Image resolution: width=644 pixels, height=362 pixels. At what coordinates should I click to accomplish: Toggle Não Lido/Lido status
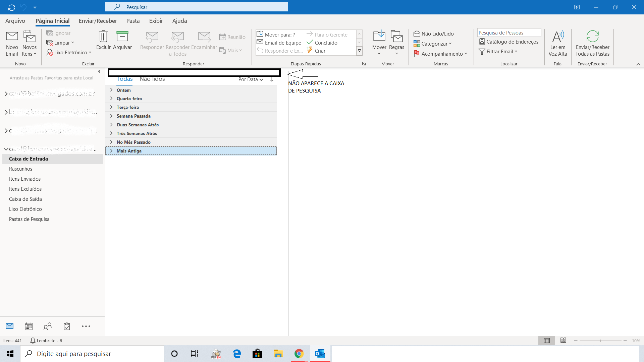coord(434,34)
